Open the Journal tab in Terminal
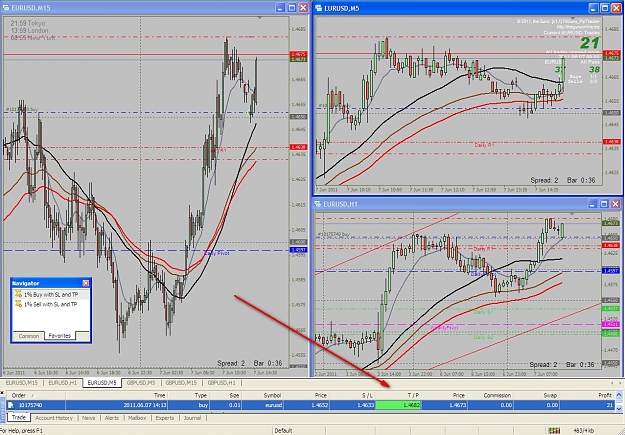This screenshot has width=625, height=435. coord(193,418)
